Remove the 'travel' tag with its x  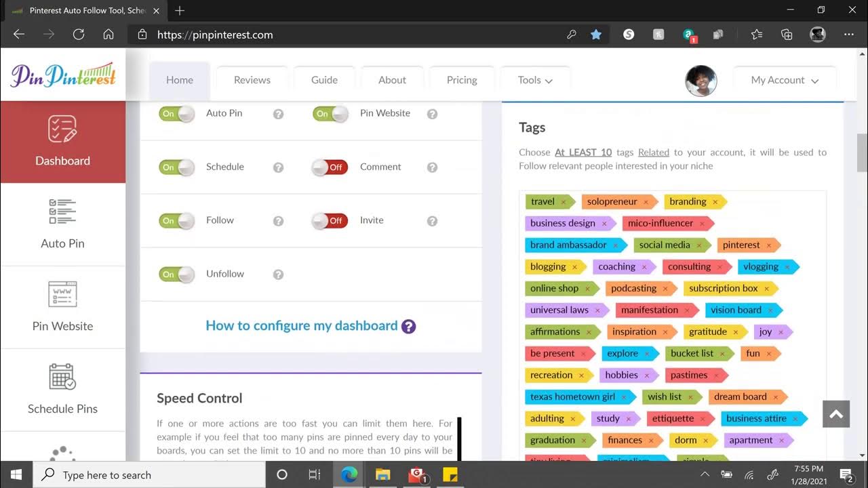pyautogui.click(x=562, y=202)
